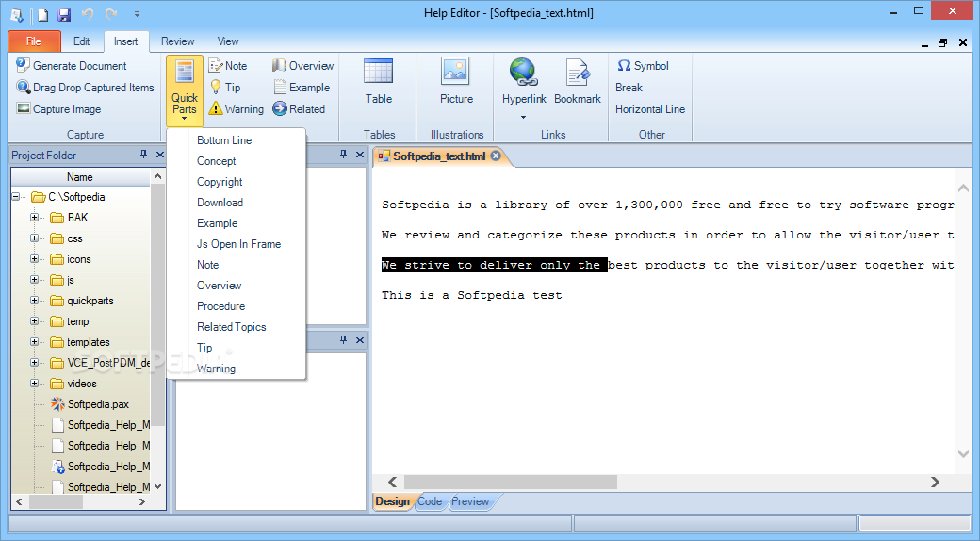Switch to the Edit ribbon tab
This screenshot has width=980, height=541.
tap(81, 41)
